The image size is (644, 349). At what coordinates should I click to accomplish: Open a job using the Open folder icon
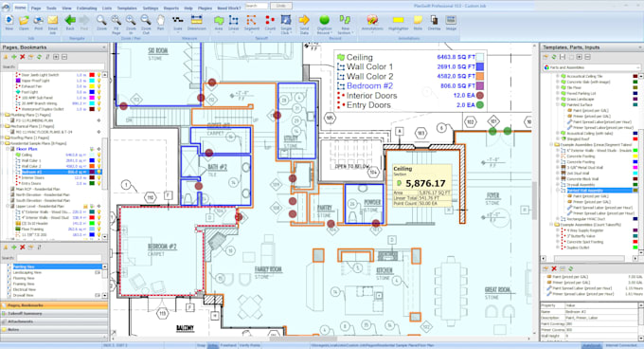tap(24, 22)
